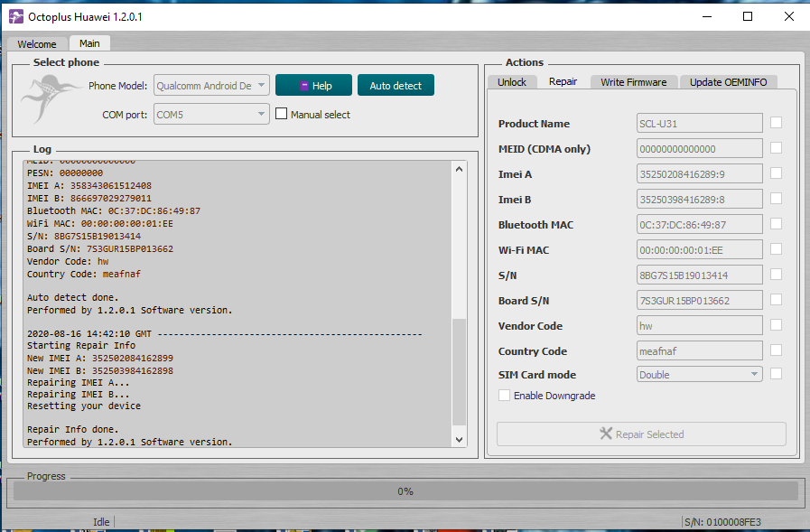Tick the Imei B checkbox

coord(776,199)
